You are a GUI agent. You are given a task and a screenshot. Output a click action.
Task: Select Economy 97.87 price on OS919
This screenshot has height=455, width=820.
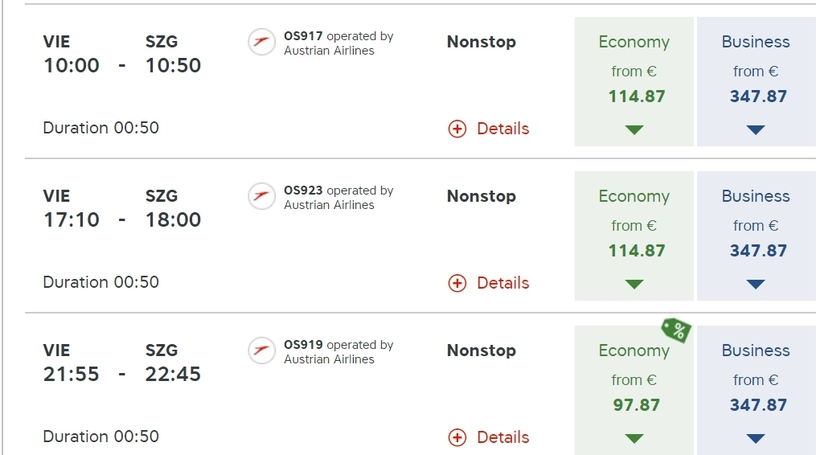tap(636, 405)
